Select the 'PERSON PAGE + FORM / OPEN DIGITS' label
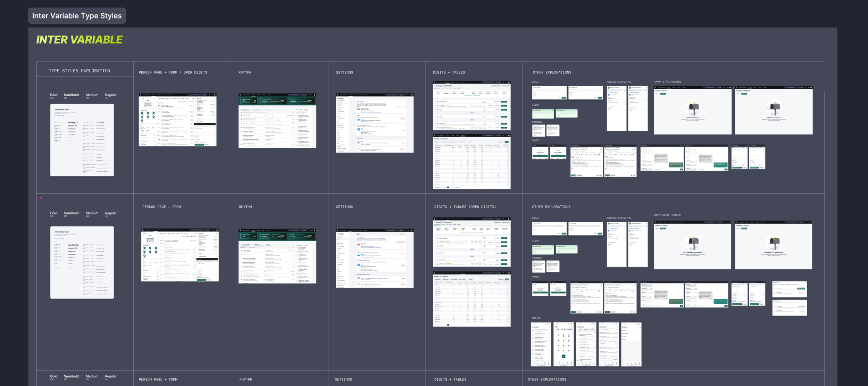 tap(173, 72)
